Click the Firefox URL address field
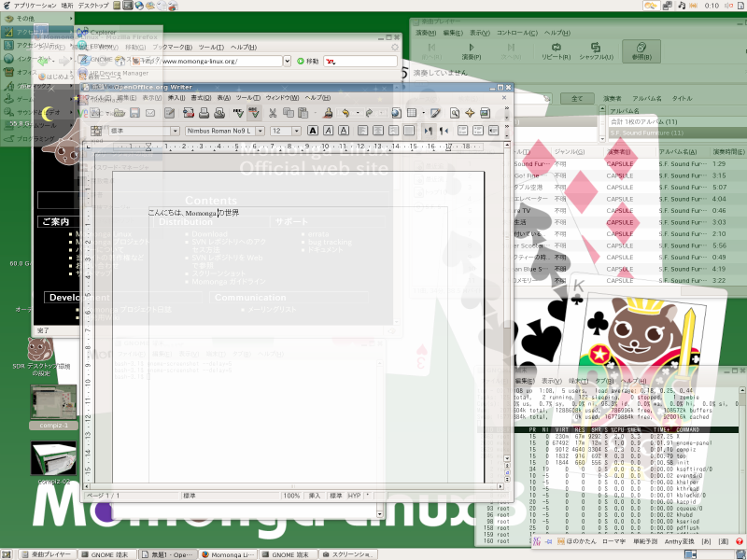 pyautogui.click(x=211, y=61)
